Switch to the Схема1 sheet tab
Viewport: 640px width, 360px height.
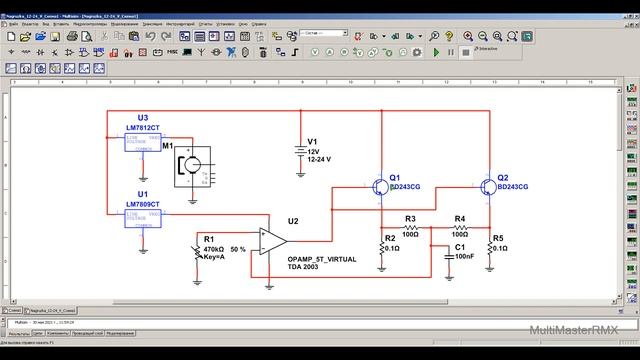tap(12, 311)
